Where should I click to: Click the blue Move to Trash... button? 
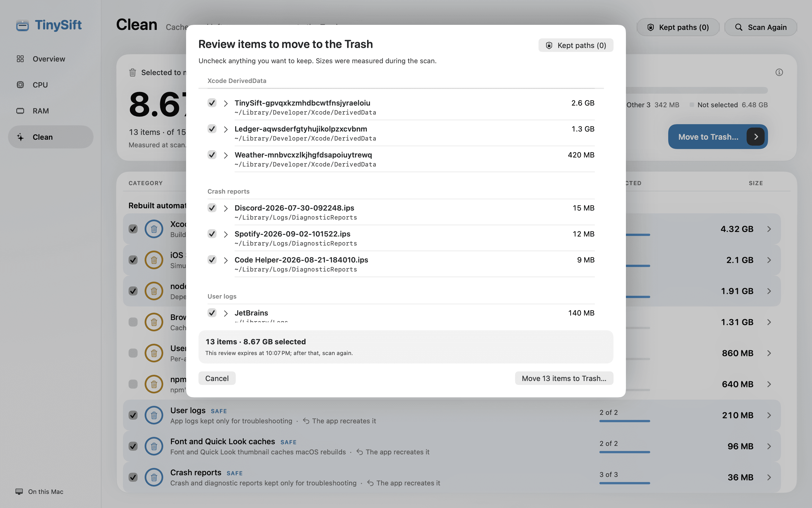pyautogui.click(x=718, y=137)
